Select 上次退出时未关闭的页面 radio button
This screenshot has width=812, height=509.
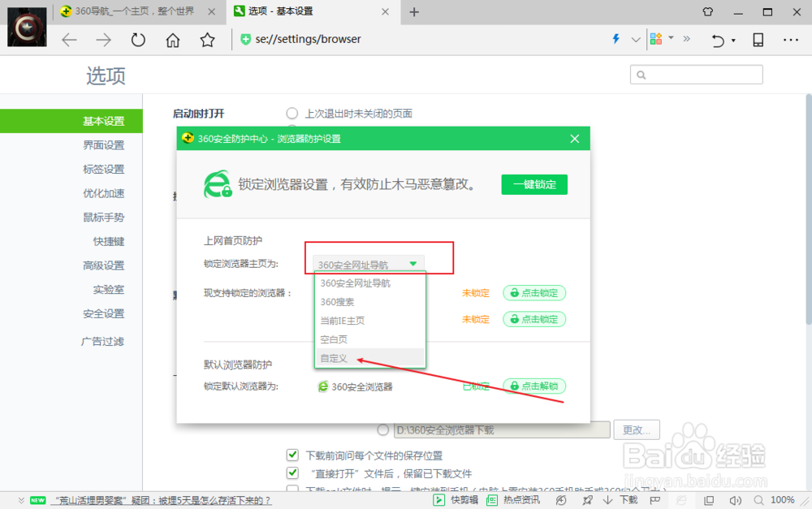coord(292,114)
